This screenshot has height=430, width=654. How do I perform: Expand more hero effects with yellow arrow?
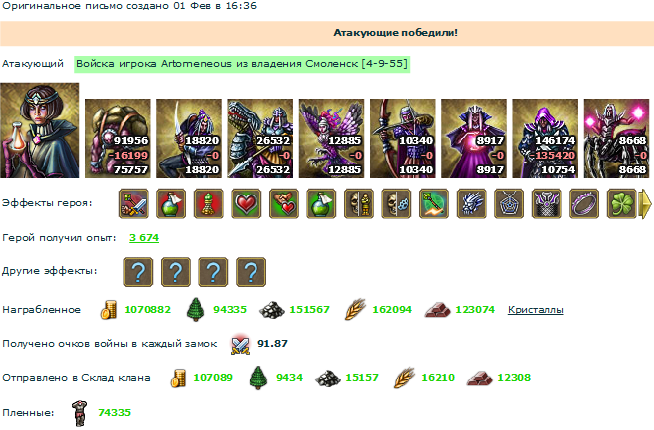tap(646, 204)
